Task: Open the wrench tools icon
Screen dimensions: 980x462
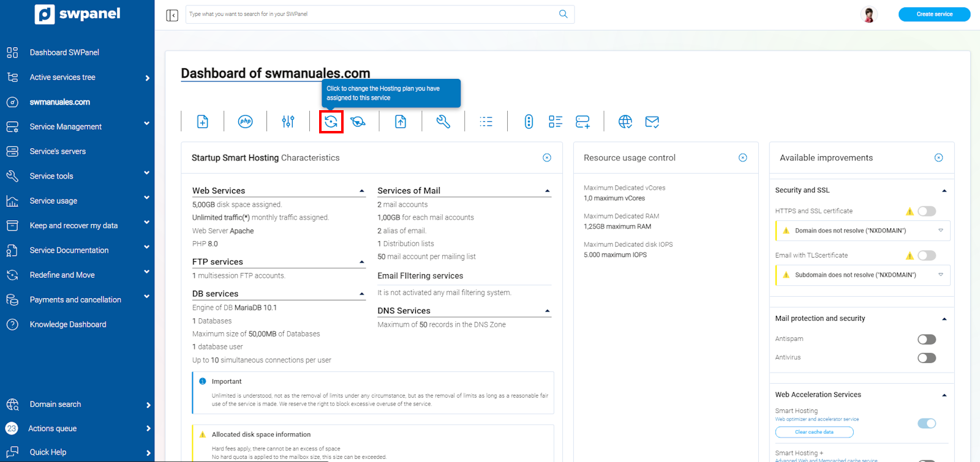Action: click(x=443, y=122)
